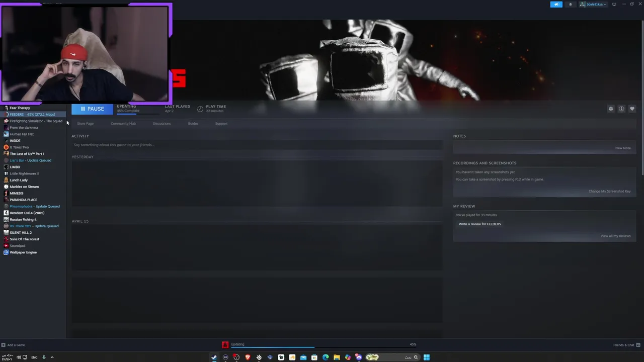Show hidden tray icons chevron
This screenshot has width=644, height=362.
[52, 357]
